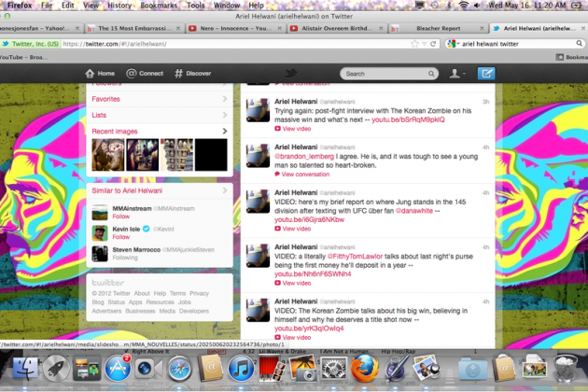Image resolution: width=588 pixels, height=392 pixels.
Task: Open Mission Control from the dock
Action: coord(87,369)
